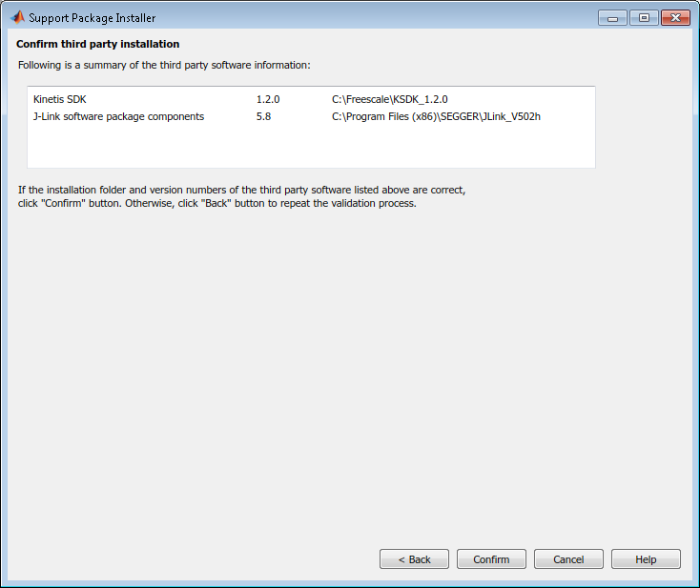Click the SEGGER JLink_V502h install path
700x588 pixels.
coord(436,116)
